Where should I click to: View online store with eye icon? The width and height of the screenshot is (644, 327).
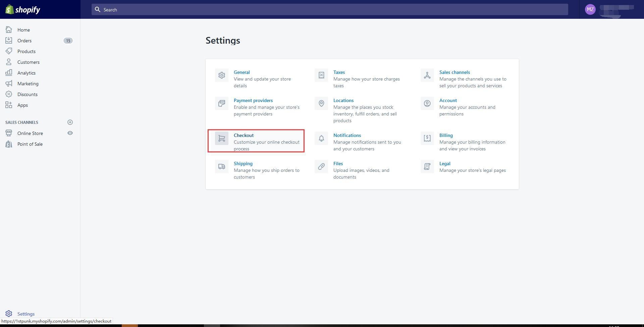click(70, 133)
